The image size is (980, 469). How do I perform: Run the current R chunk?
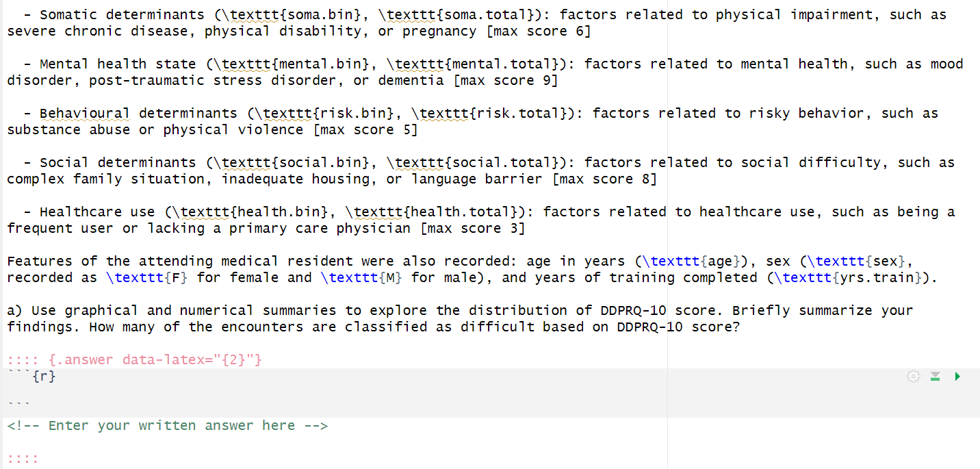[957, 376]
